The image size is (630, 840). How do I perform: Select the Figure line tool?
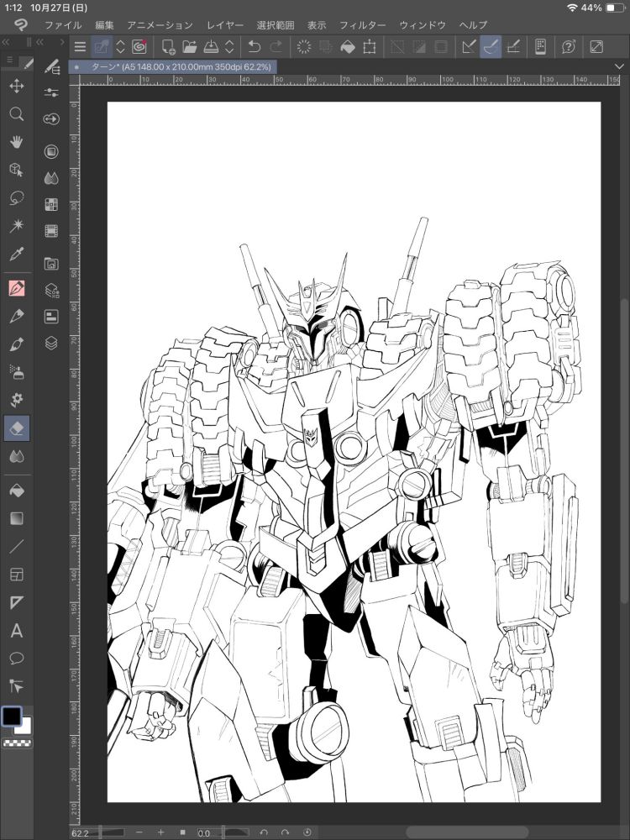point(17,547)
